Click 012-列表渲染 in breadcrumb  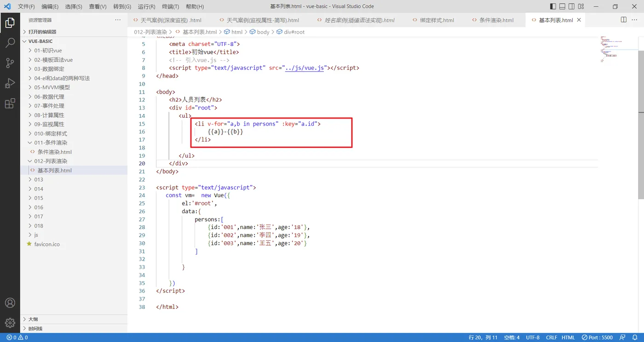pos(150,32)
